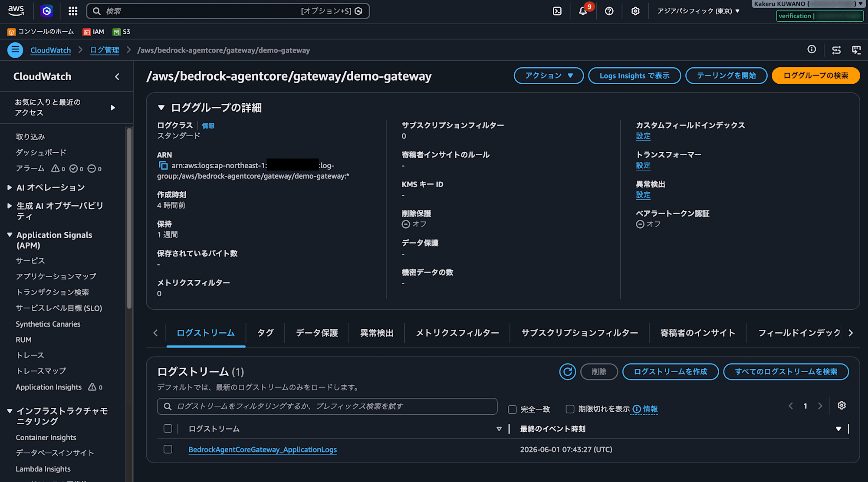Screen dimensions: 868x482
Task: Enable the 期限切れを表示 checkbox
Action: click(570, 409)
